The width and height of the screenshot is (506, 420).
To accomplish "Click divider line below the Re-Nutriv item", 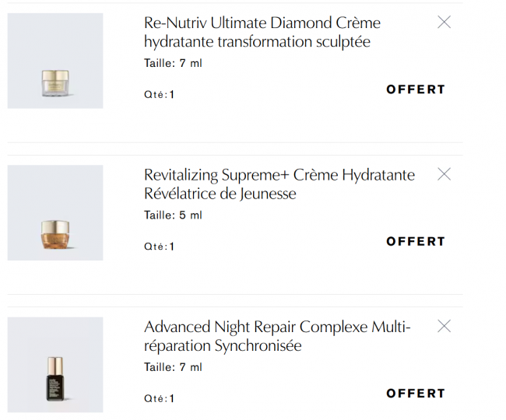I will (235, 142).
